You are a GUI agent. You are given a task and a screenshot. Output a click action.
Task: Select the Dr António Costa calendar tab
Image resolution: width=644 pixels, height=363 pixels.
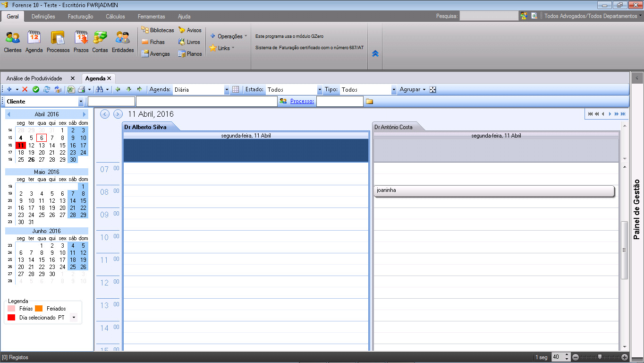pos(393,127)
